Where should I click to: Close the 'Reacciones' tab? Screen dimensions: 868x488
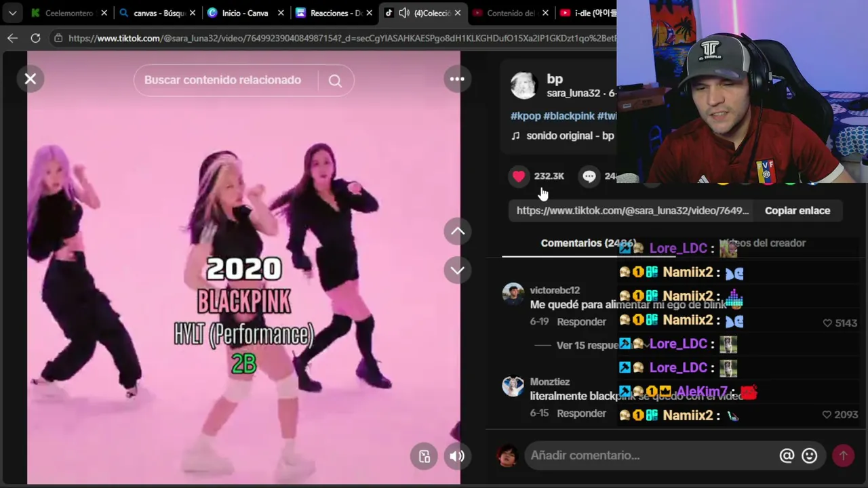click(x=370, y=13)
